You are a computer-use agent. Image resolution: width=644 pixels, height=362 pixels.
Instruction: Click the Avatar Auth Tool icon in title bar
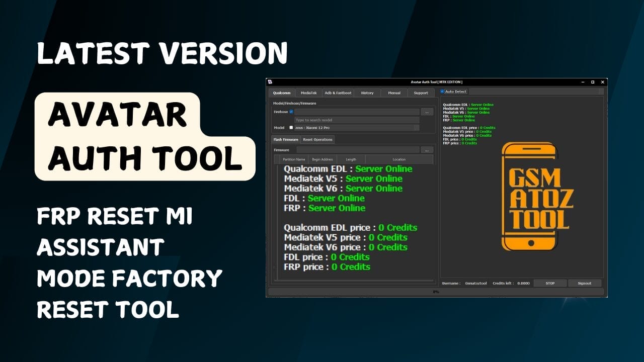tap(270, 81)
